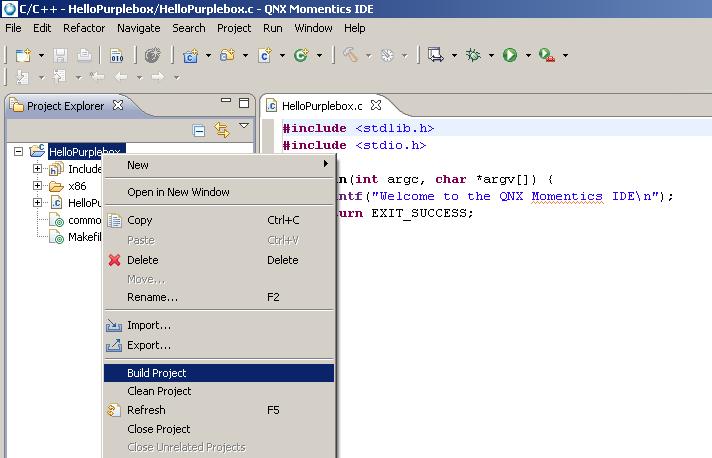Open the Navigate menu

click(138, 28)
